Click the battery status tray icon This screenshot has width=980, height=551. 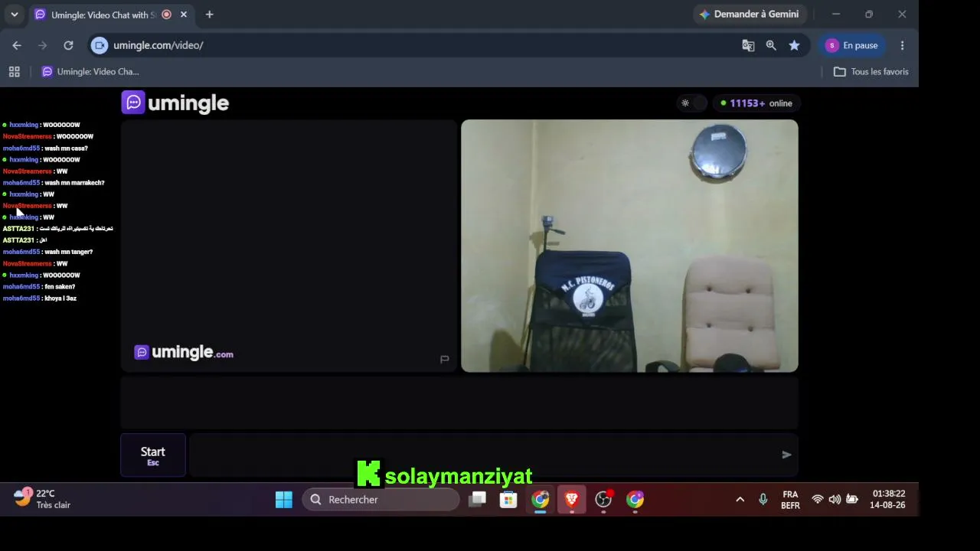pyautogui.click(x=851, y=500)
